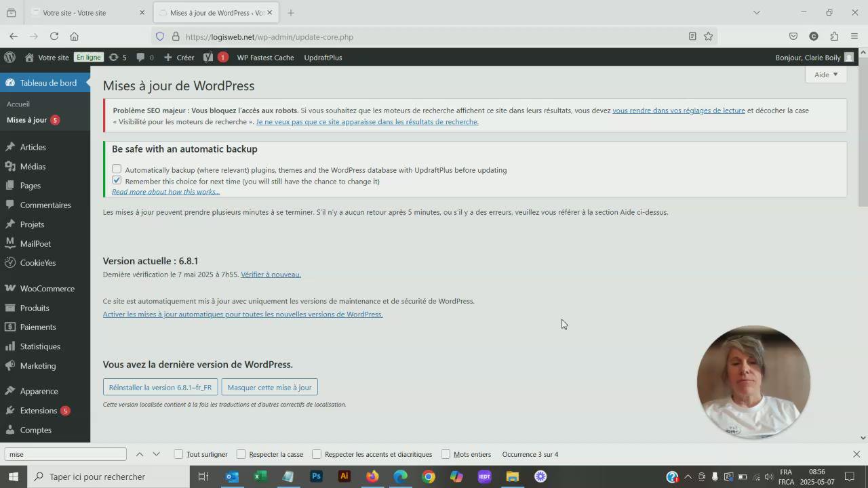
Task: Click Masquer cette mise à jour button
Action: [269, 387]
